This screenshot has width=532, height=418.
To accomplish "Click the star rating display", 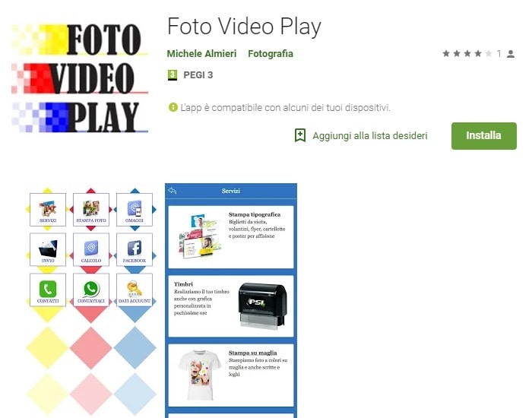I will coord(467,54).
